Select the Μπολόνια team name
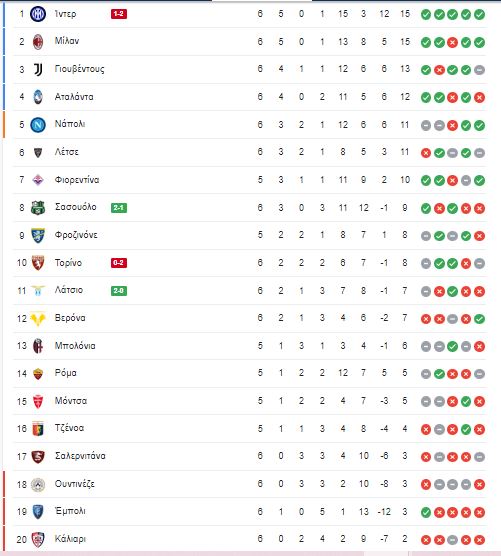 75,346
